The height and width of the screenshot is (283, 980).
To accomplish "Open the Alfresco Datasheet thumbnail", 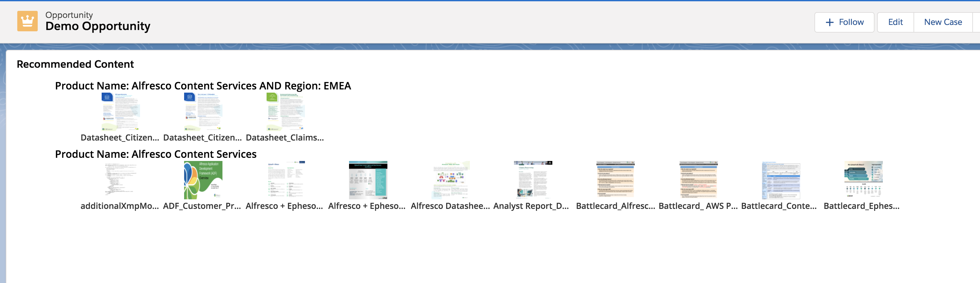I will pyautogui.click(x=450, y=180).
